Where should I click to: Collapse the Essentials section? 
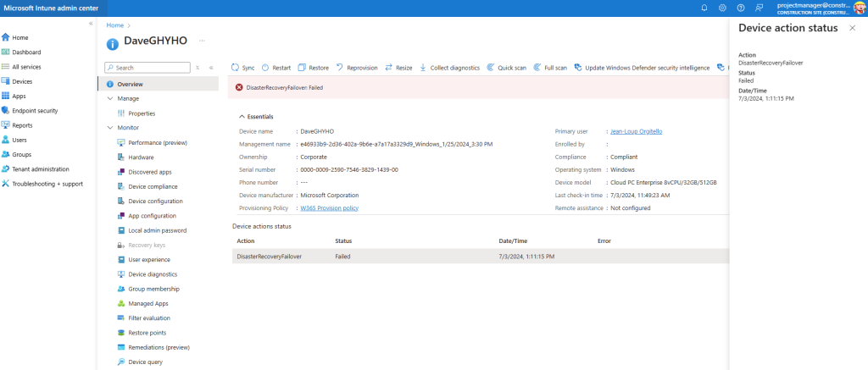[242, 117]
